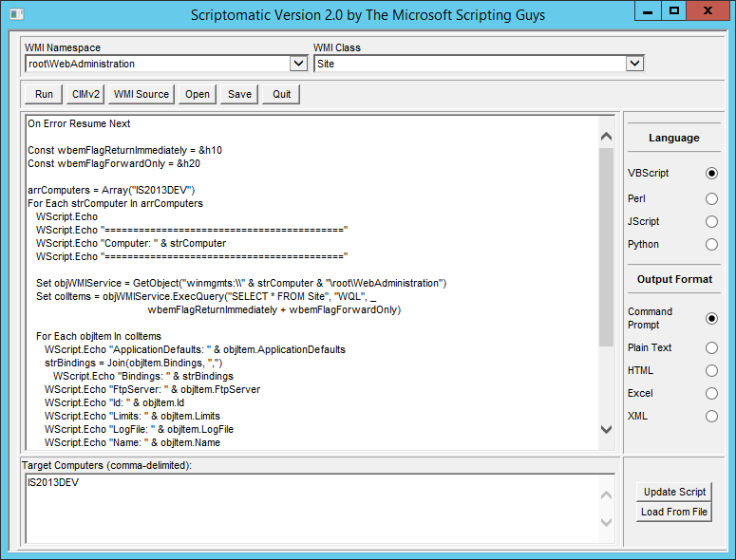The image size is (736, 560).
Task: Click the Run button
Action: (44, 94)
